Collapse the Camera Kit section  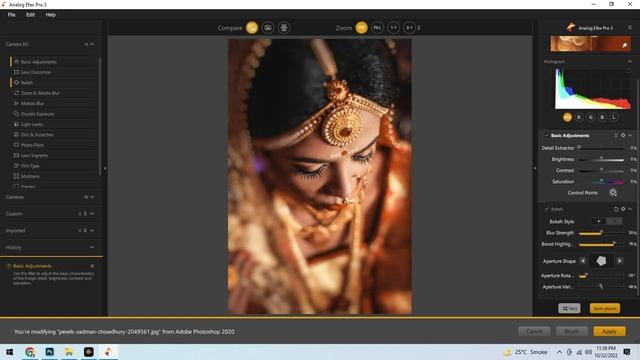click(x=92, y=44)
